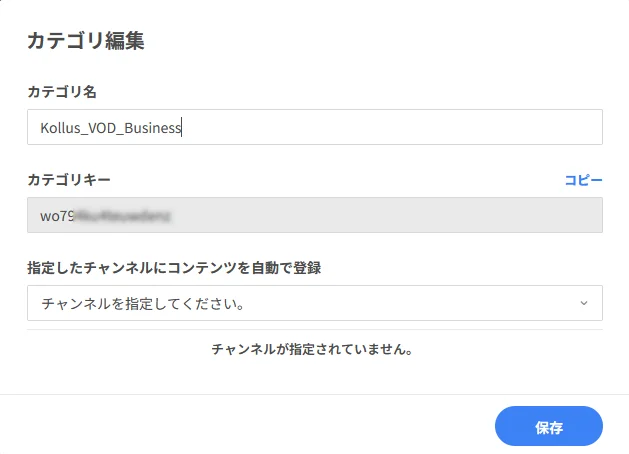
Task: Click the カテゴリ編集 dialog title
Action: 86,41
